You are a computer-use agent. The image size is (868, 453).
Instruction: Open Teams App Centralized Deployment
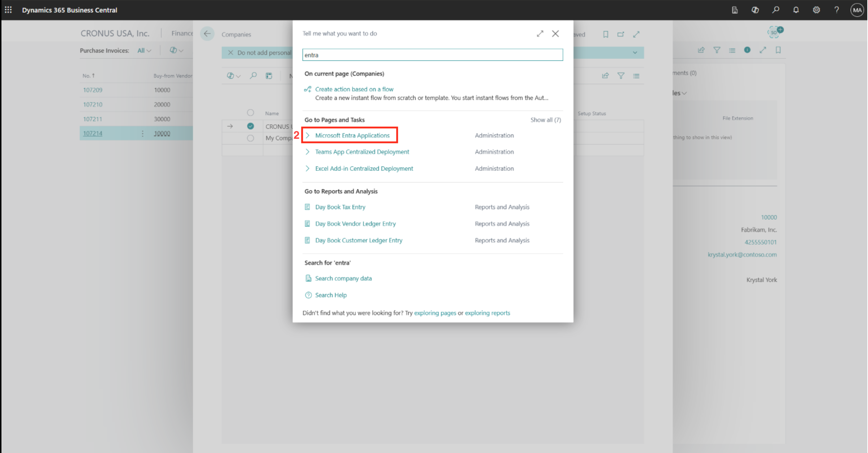[x=362, y=152]
